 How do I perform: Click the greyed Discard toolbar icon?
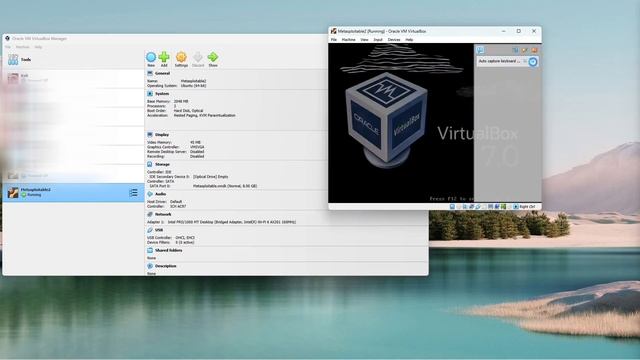click(x=198, y=57)
